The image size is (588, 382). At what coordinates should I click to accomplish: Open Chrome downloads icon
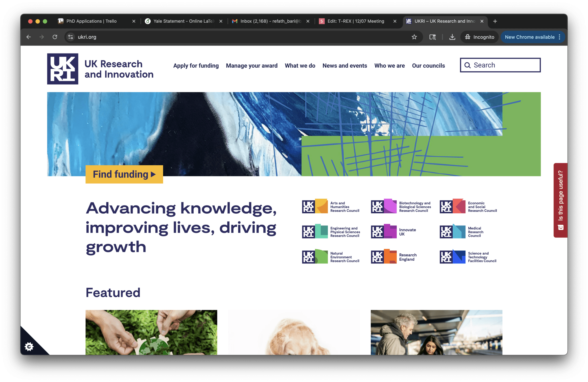(452, 37)
